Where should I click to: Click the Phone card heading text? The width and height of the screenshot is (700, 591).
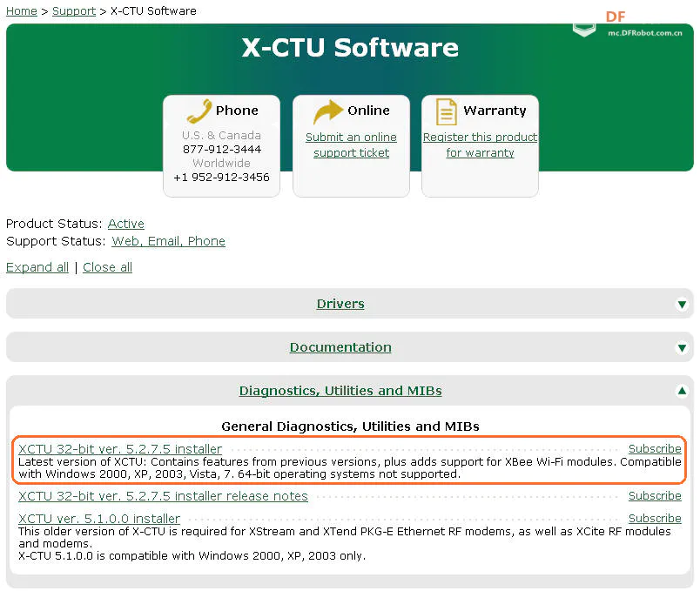[237, 111]
